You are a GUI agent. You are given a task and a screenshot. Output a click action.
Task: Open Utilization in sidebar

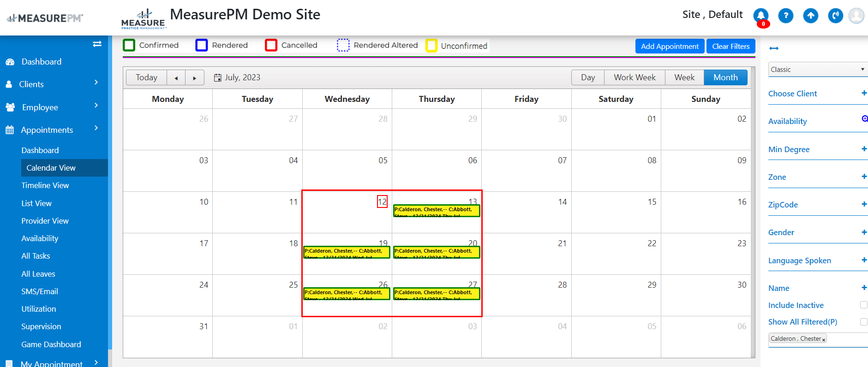(x=39, y=309)
